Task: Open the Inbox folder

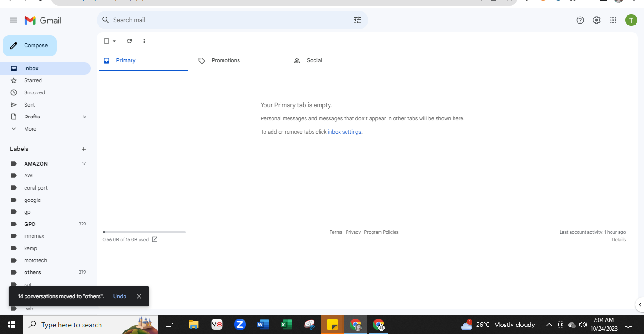Action: click(45, 68)
